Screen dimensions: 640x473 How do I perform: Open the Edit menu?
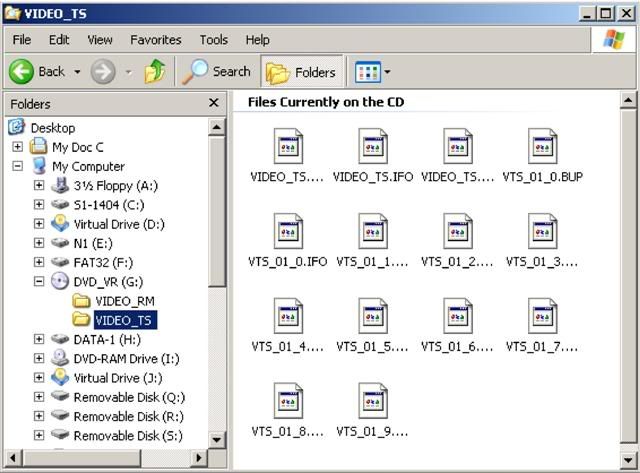59,40
